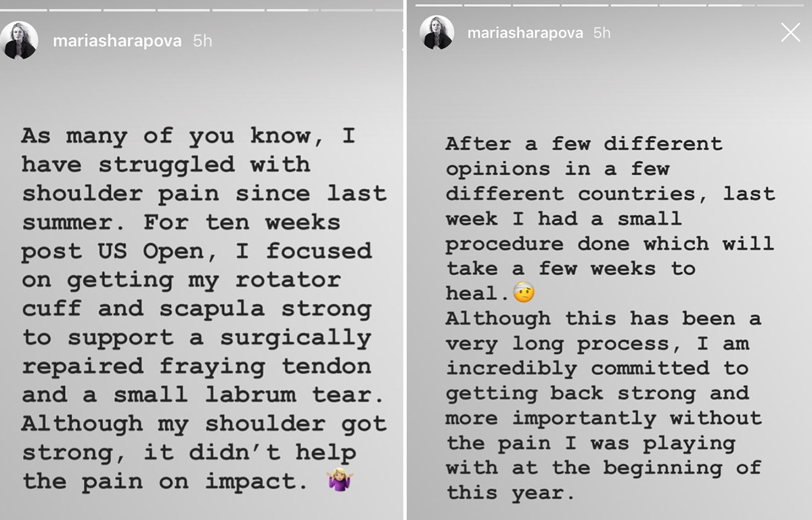Image resolution: width=812 pixels, height=520 pixels.
Task: Click the "Although my shoulder got" line
Action: click(204, 423)
